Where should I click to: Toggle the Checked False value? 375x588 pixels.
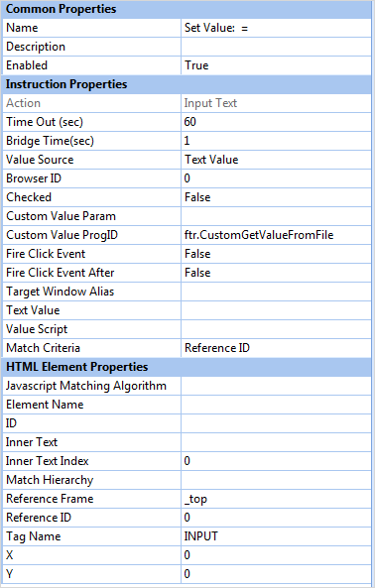(x=277, y=197)
